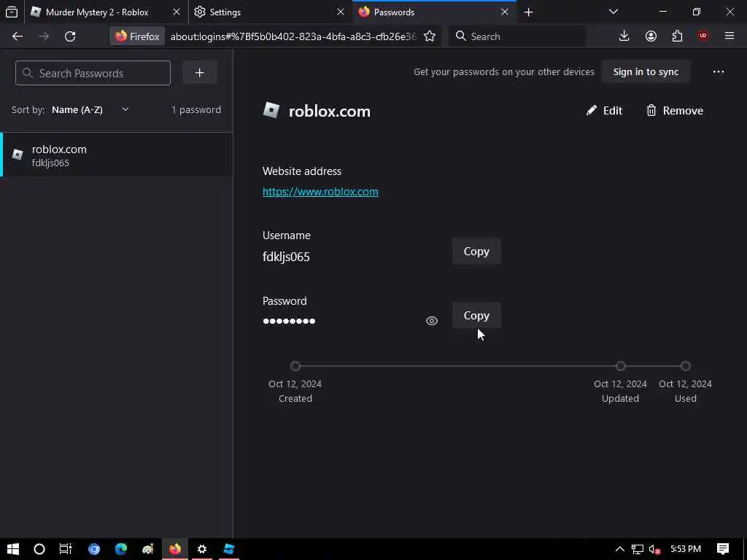Open the https://www.roblox.com link
The width and height of the screenshot is (747, 560).
pyautogui.click(x=320, y=192)
